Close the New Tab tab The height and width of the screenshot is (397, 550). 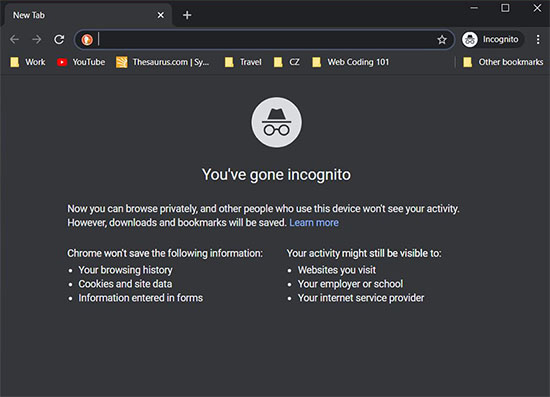click(x=160, y=15)
